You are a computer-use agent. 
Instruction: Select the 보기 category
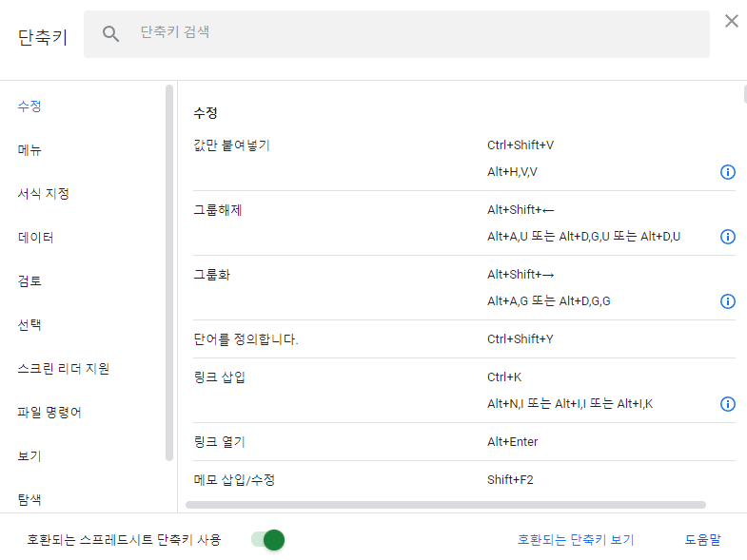pos(29,456)
